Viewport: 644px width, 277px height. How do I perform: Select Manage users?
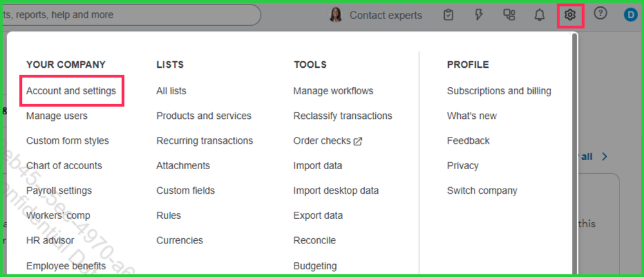pyautogui.click(x=57, y=116)
